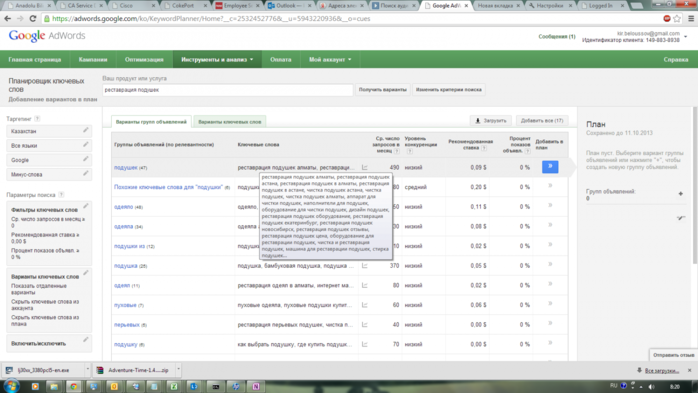Screen dimensions: 698x393
Task: Add подушка group to plan arrow
Action: [550, 265]
